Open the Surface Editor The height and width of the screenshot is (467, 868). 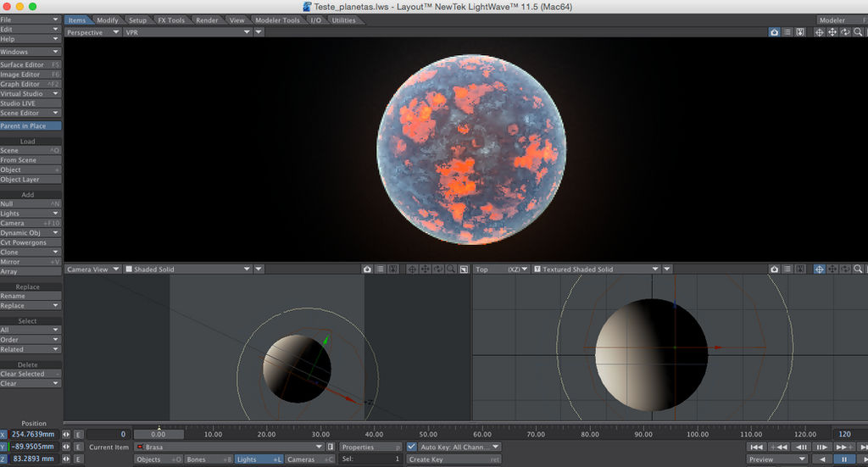coord(31,64)
